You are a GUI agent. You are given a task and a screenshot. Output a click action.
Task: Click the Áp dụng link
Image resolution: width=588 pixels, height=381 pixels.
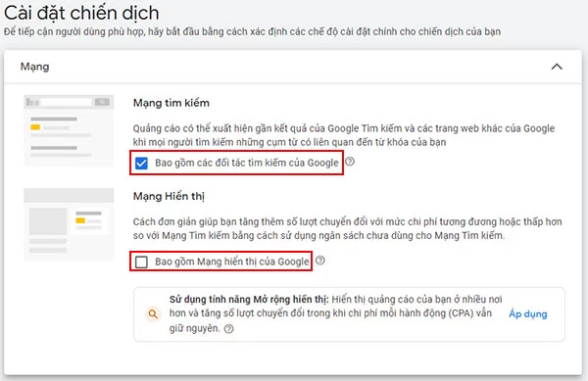click(x=527, y=314)
